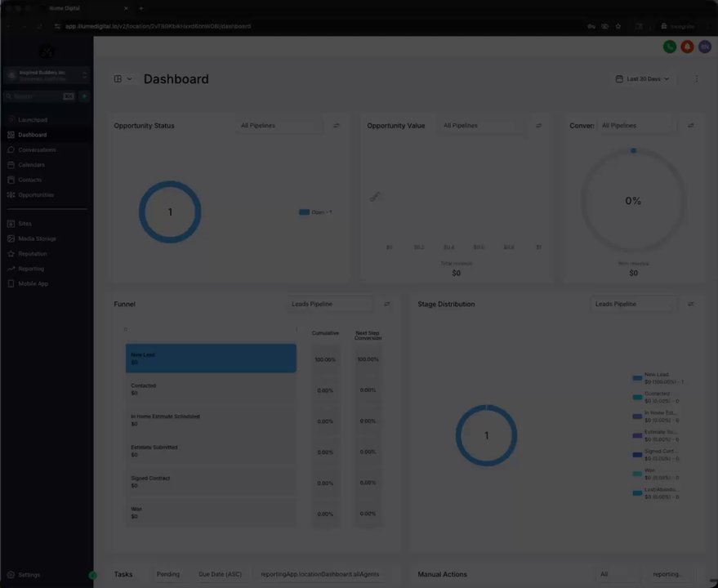Open the Funnel Leads Pipeline dropdown

(330, 304)
